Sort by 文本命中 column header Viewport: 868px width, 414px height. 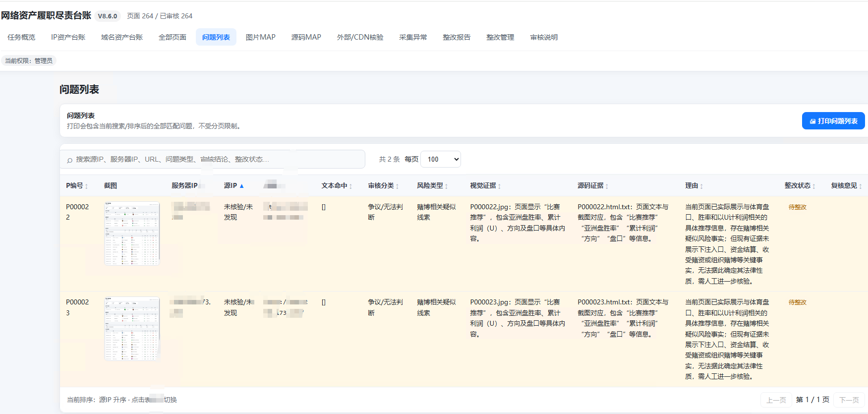coord(337,185)
